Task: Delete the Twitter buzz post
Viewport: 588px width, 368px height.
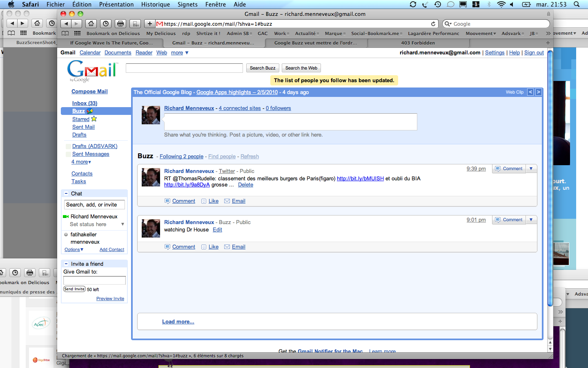Action: pyautogui.click(x=245, y=184)
